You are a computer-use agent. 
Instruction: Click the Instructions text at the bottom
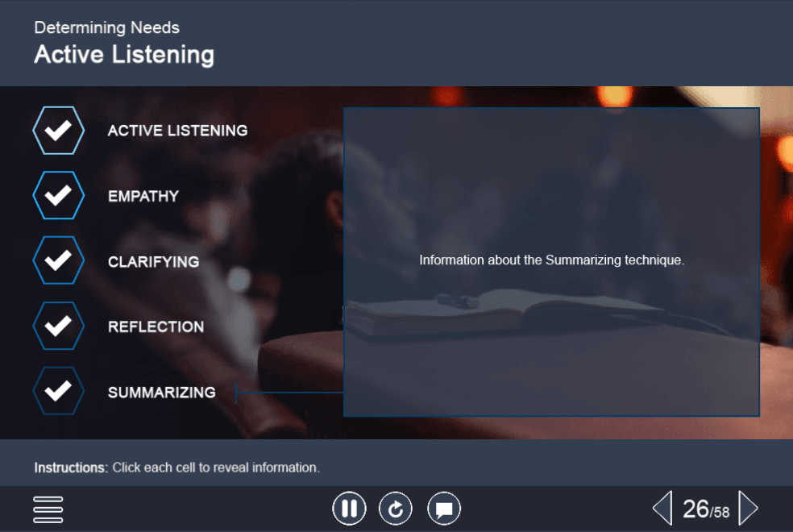coord(176,468)
